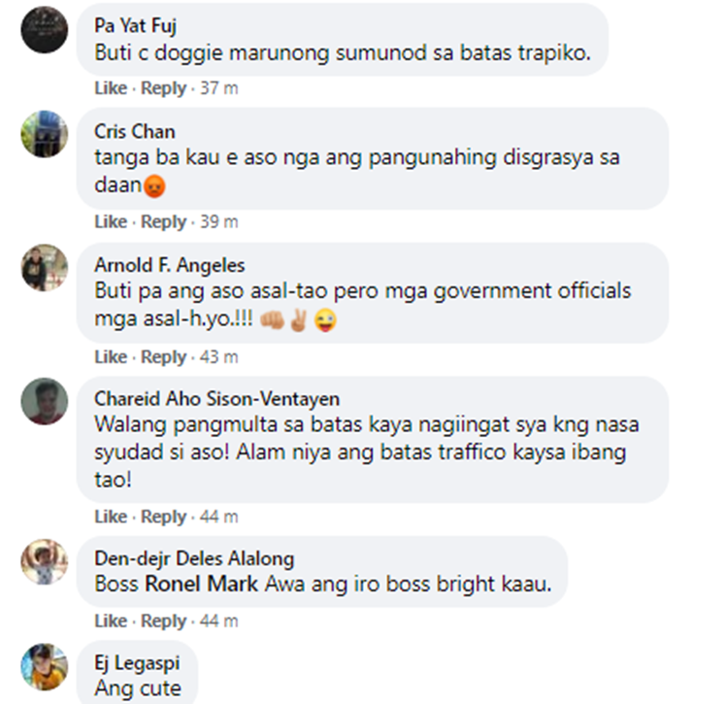Open the tagged Ronel Mark profile link
This screenshot has width=728, height=704.
(202, 585)
